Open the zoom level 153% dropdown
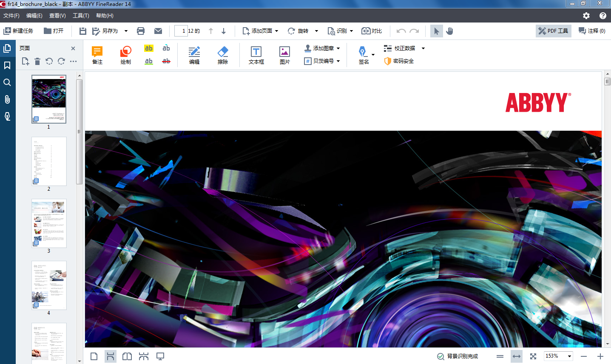 tap(570, 356)
